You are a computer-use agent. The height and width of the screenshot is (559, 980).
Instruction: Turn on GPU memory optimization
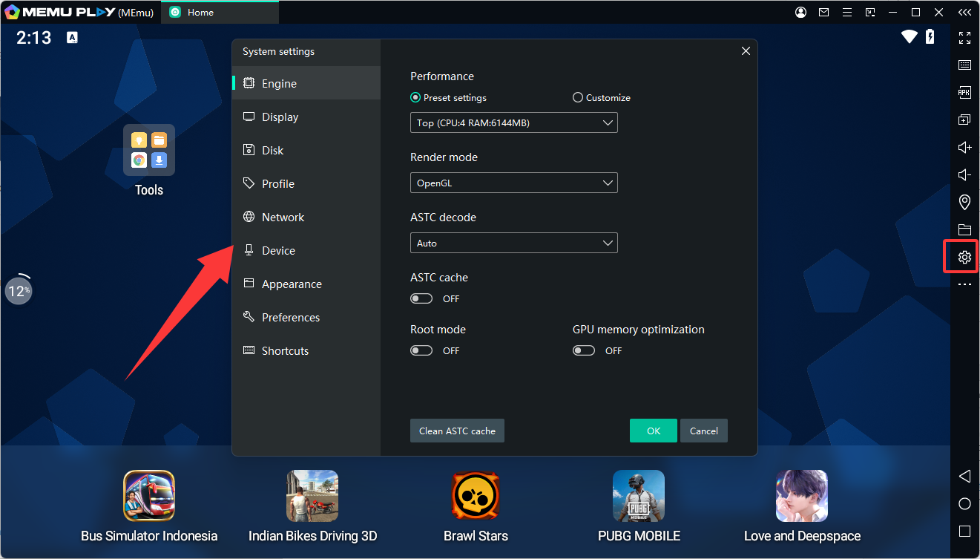pos(584,350)
